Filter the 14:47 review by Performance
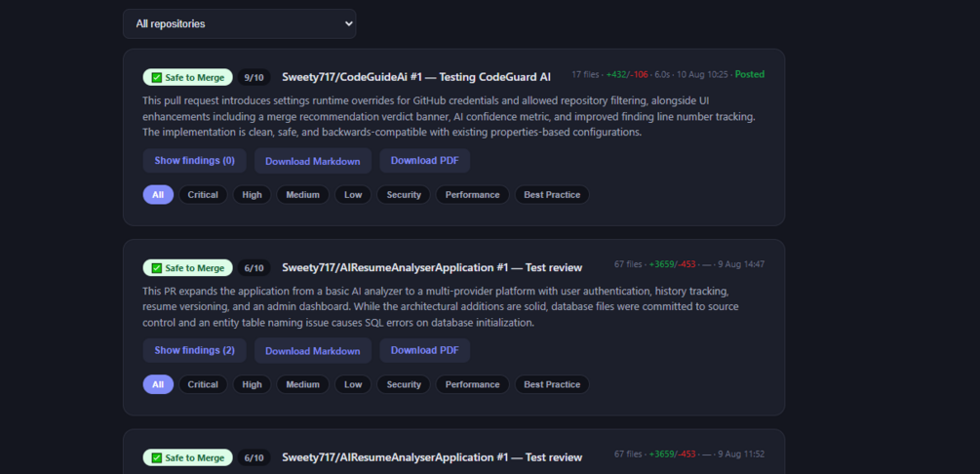The image size is (980, 474). pyautogui.click(x=473, y=384)
